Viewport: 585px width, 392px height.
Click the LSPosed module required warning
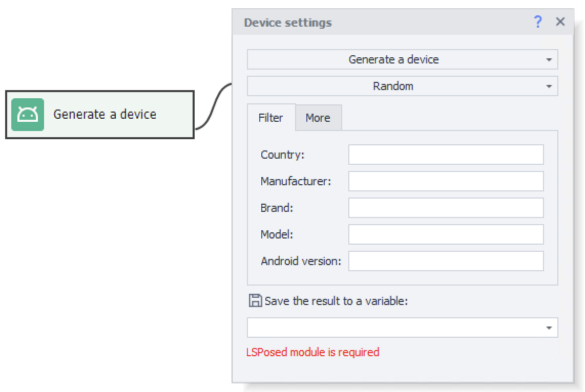tap(311, 352)
